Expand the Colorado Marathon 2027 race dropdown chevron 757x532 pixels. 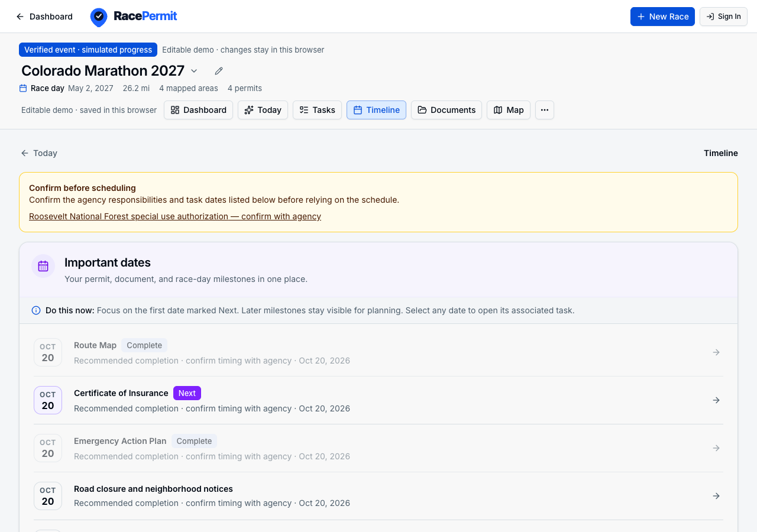[x=194, y=71]
